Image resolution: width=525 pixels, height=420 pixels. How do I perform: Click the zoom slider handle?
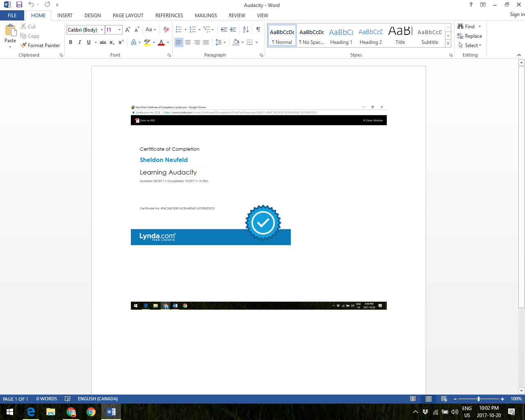tap(479, 399)
